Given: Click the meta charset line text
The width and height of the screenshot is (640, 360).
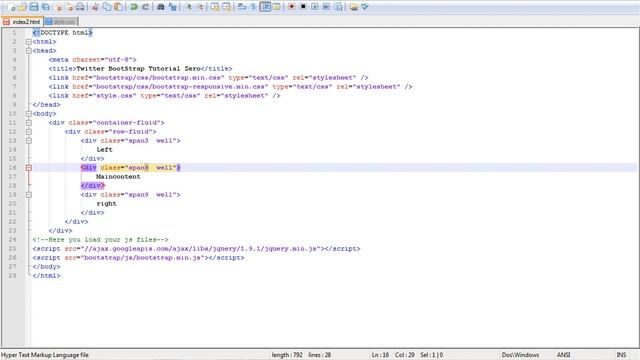Looking at the screenshot, I should (x=92, y=60).
